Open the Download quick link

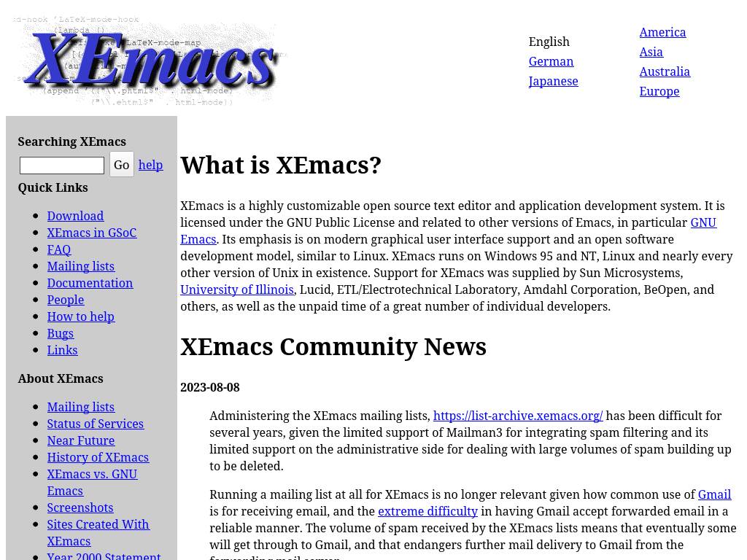pos(75,216)
